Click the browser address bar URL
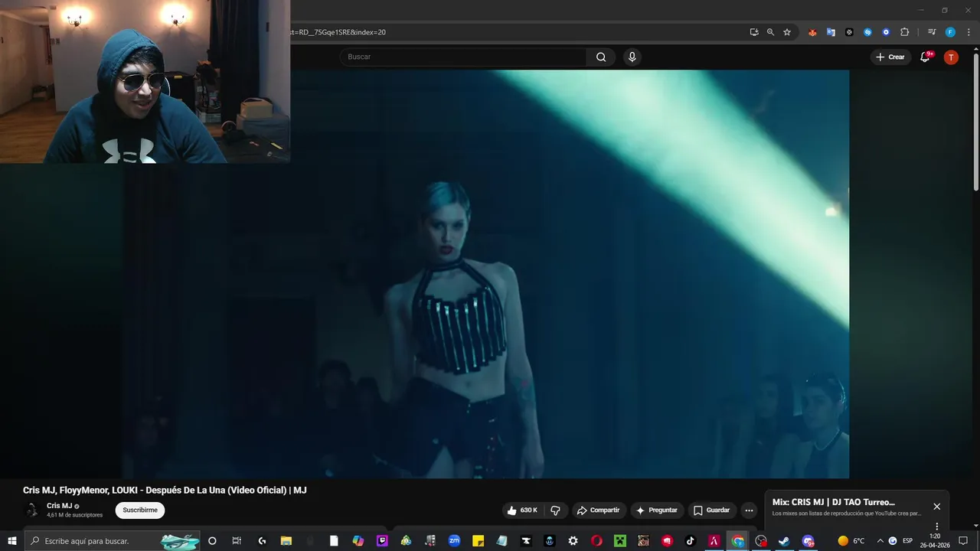The width and height of the screenshot is (980, 551). [x=338, y=32]
